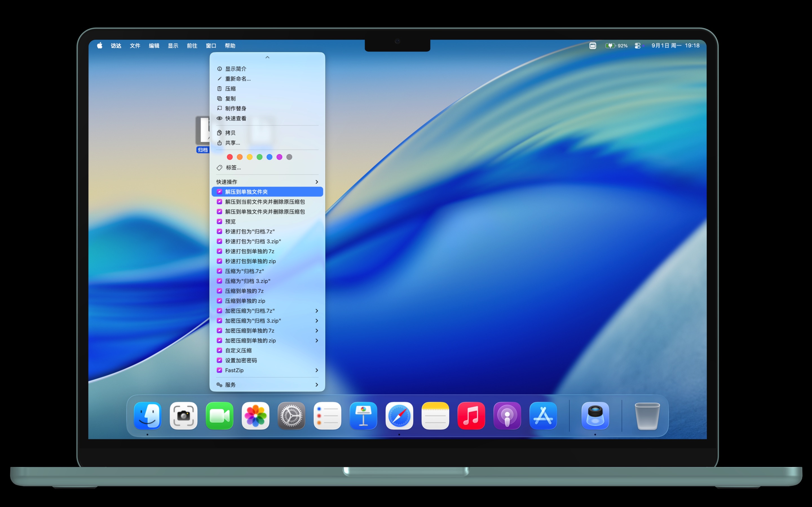This screenshot has width=812, height=507.
Task: Open Safari from the dock
Action: (x=399, y=415)
